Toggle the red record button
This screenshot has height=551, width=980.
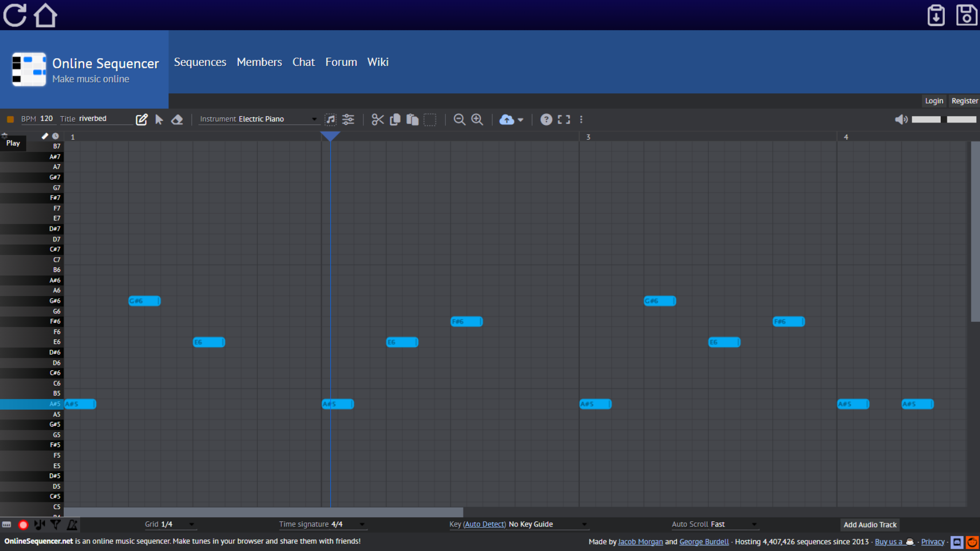point(23,524)
